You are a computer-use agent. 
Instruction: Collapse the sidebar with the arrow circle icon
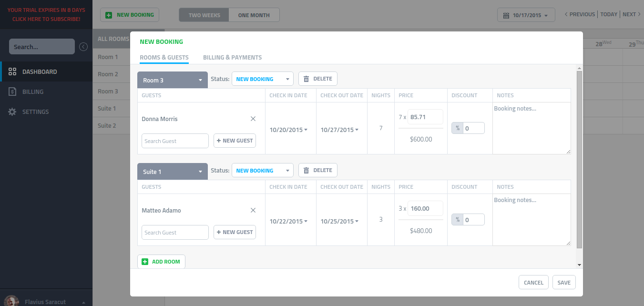click(x=83, y=47)
